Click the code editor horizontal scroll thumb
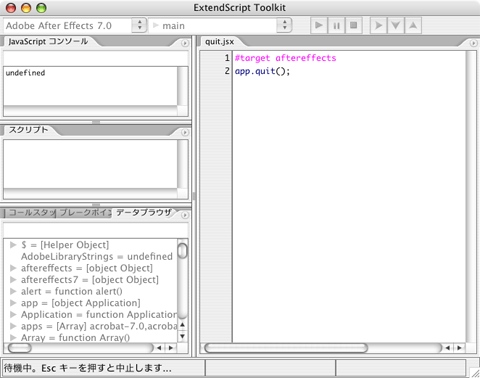Viewport: 480px width, 378px height. point(286,348)
